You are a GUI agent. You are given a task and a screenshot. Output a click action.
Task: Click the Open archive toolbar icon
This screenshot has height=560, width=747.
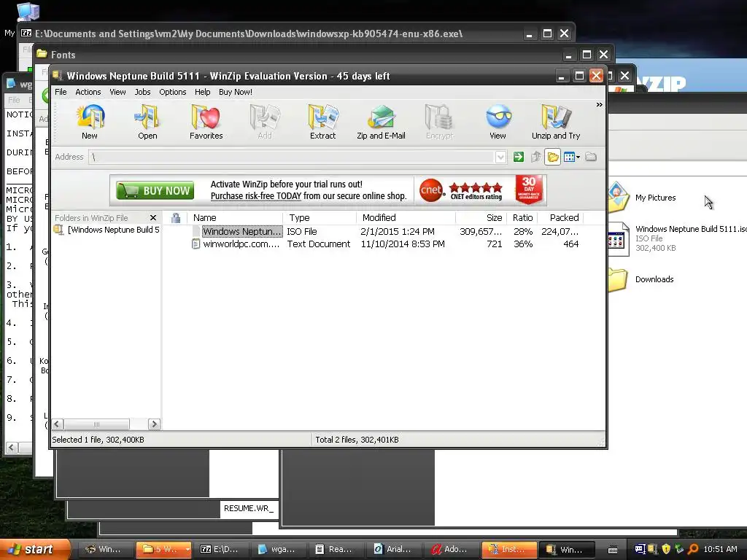(x=147, y=122)
